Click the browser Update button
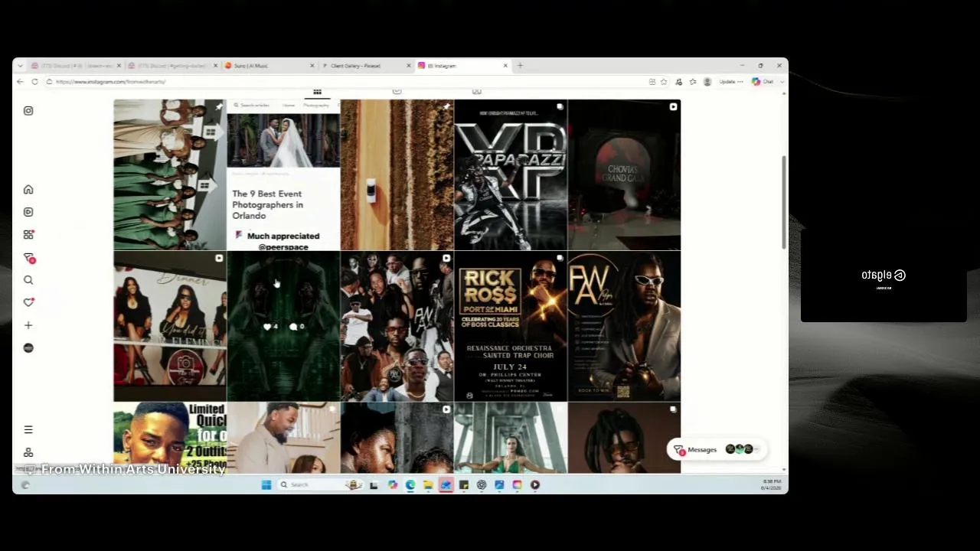The width and height of the screenshot is (980, 551). click(x=730, y=82)
